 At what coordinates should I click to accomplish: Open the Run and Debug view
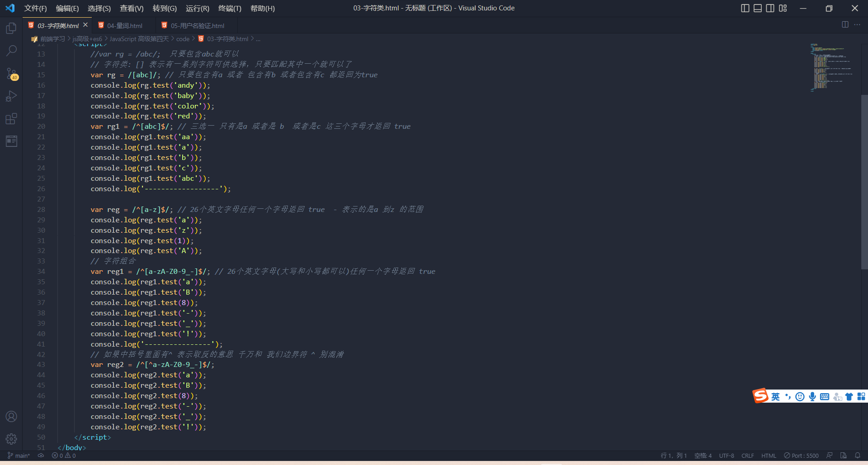click(x=11, y=96)
